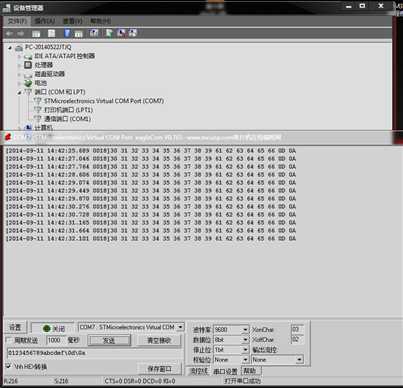Collapse the PC-20140522 root tree node
Screen dimensions: 403x388
(10, 48)
